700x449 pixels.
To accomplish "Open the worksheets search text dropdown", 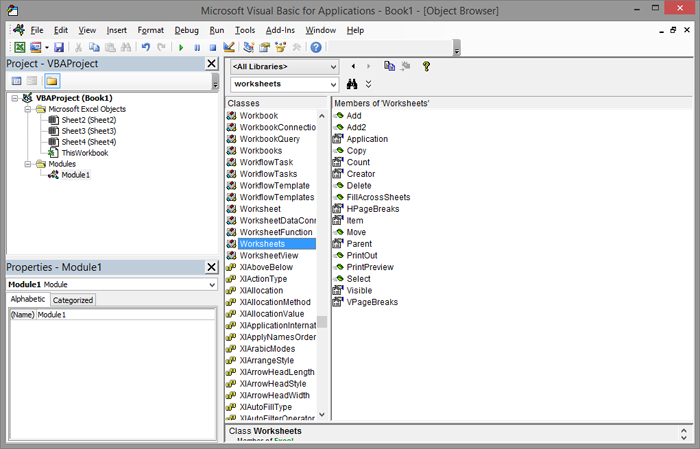I will [x=333, y=84].
